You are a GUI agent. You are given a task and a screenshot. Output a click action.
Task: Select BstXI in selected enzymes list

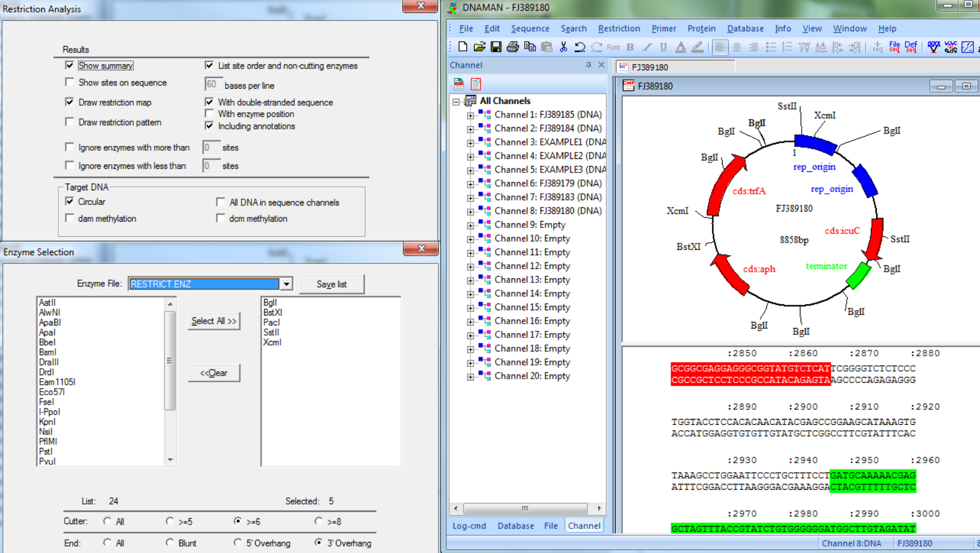coord(273,313)
